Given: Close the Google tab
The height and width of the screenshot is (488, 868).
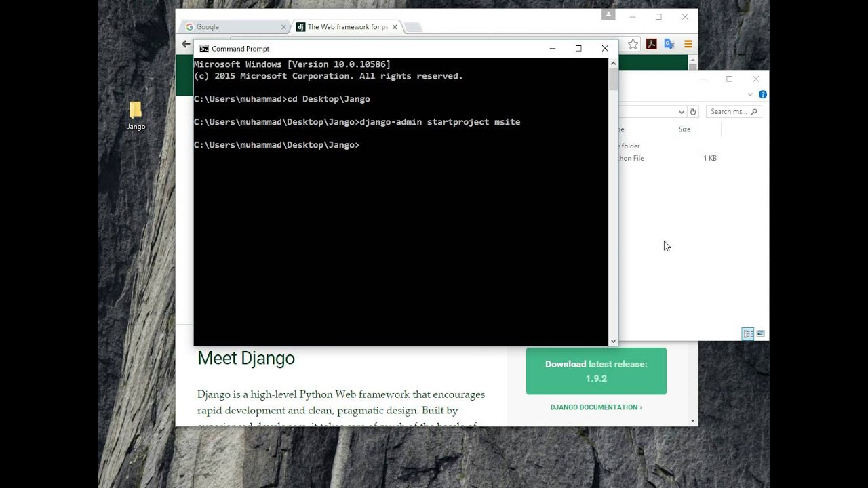Looking at the screenshot, I should [283, 27].
